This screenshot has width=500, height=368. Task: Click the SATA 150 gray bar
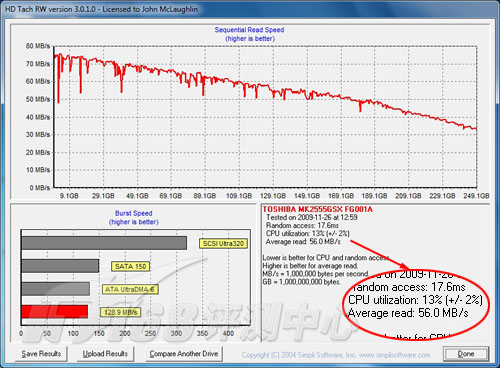point(60,266)
